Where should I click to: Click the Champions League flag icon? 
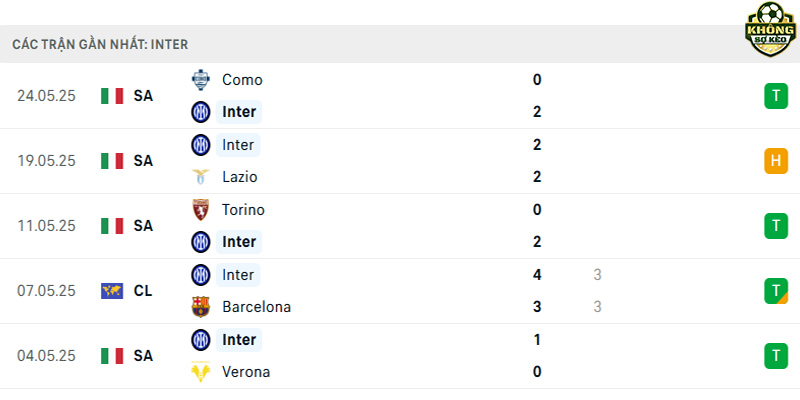[112, 291]
